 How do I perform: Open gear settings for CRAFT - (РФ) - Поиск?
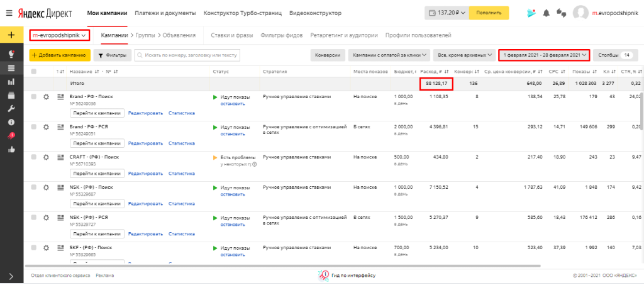tap(46, 157)
